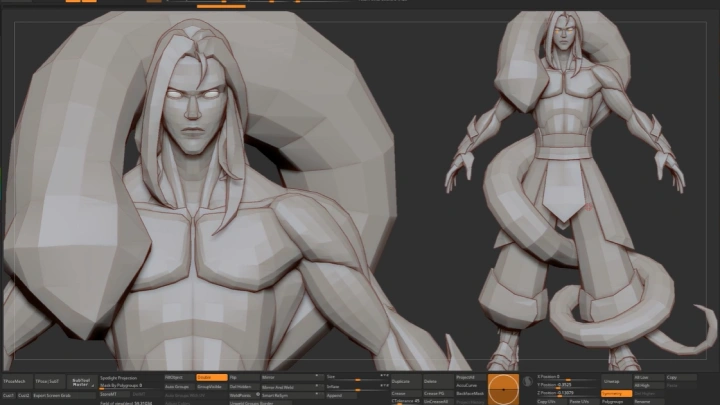The width and height of the screenshot is (720, 405).
Task: Toggle the Double display option
Action: click(212, 377)
